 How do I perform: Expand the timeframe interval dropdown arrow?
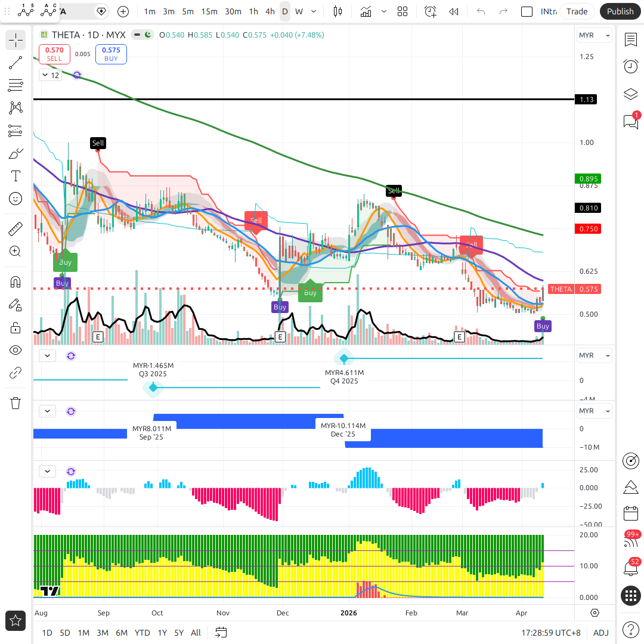point(314,11)
